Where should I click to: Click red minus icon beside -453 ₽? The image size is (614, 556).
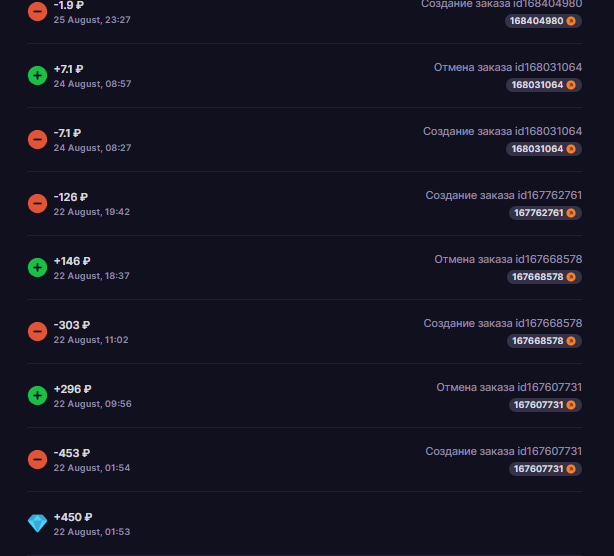click(38, 460)
